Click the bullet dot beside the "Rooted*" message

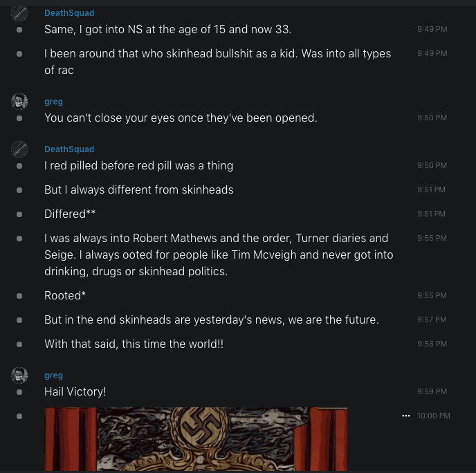[19, 296]
